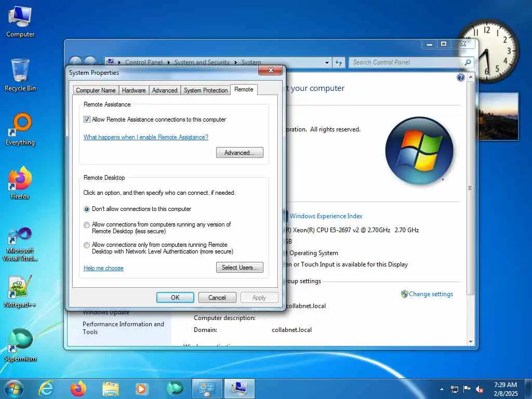Launch Windows Media Player from taskbar
Screen dimensions: 532x399
pos(141,389)
